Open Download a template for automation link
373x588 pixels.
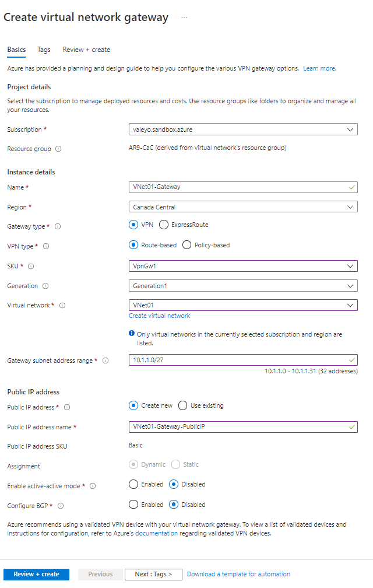tap(238, 574)
